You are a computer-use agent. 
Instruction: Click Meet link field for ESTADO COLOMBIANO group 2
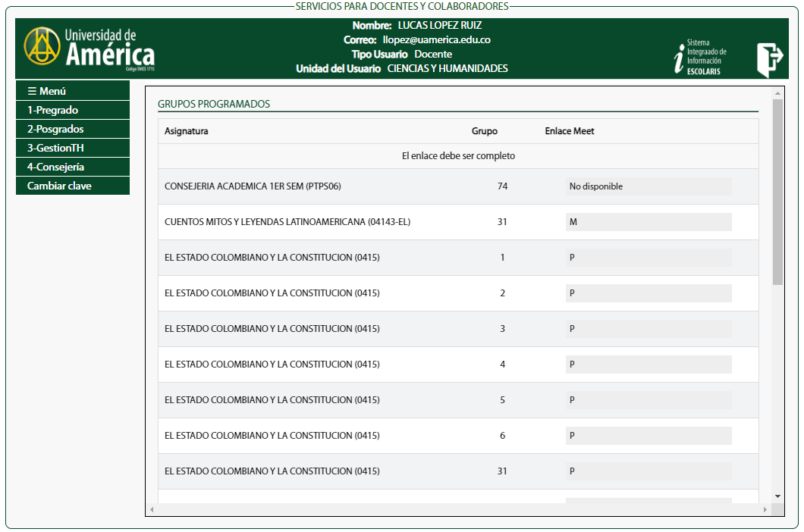pyautogui.click(x=648, y=293)
